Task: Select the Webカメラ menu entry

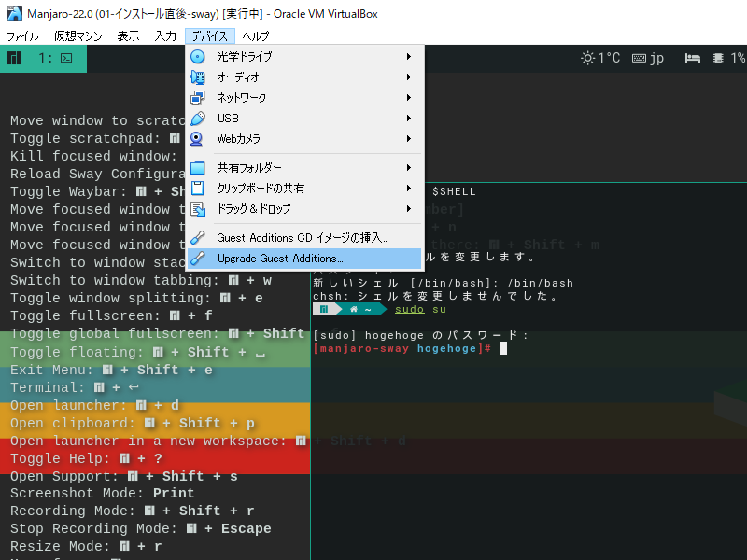Action: (x=304, y=138)
